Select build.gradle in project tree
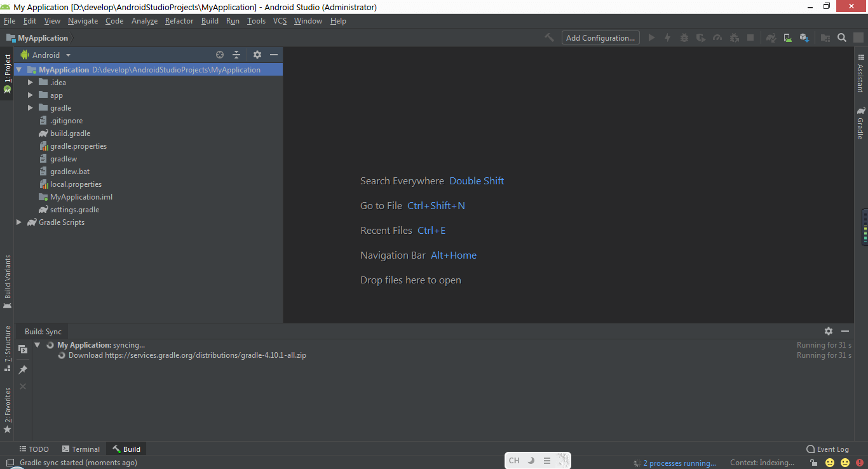This screenshot has width=868, height=469. point(70,133)
